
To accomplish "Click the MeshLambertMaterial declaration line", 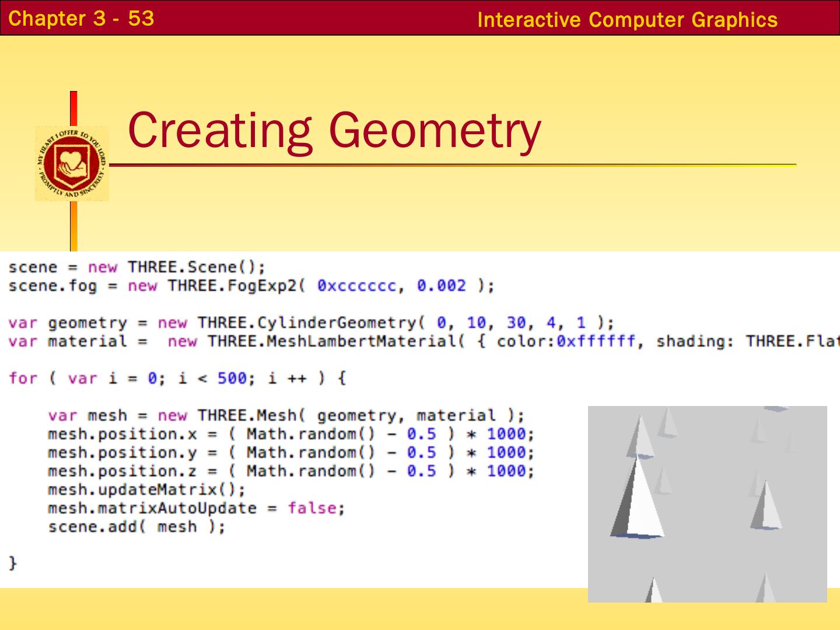I will tap(408, 341).
